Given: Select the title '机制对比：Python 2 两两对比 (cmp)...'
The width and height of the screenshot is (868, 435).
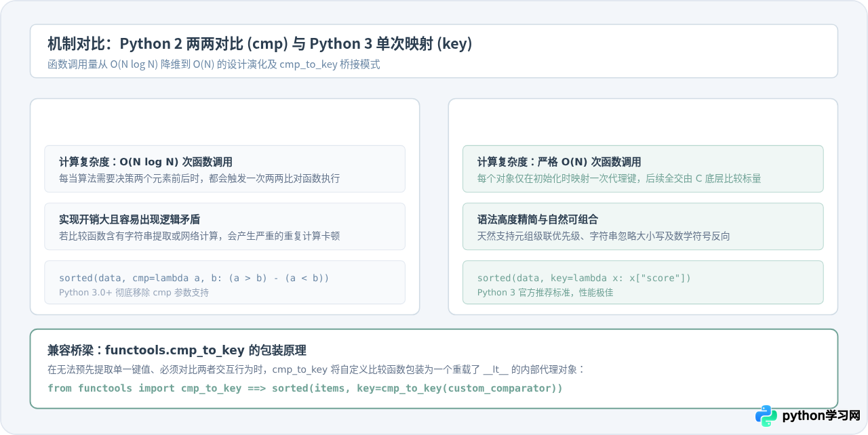Looking at the screenshot, I should pyautogui.click(x=260, y=44).
